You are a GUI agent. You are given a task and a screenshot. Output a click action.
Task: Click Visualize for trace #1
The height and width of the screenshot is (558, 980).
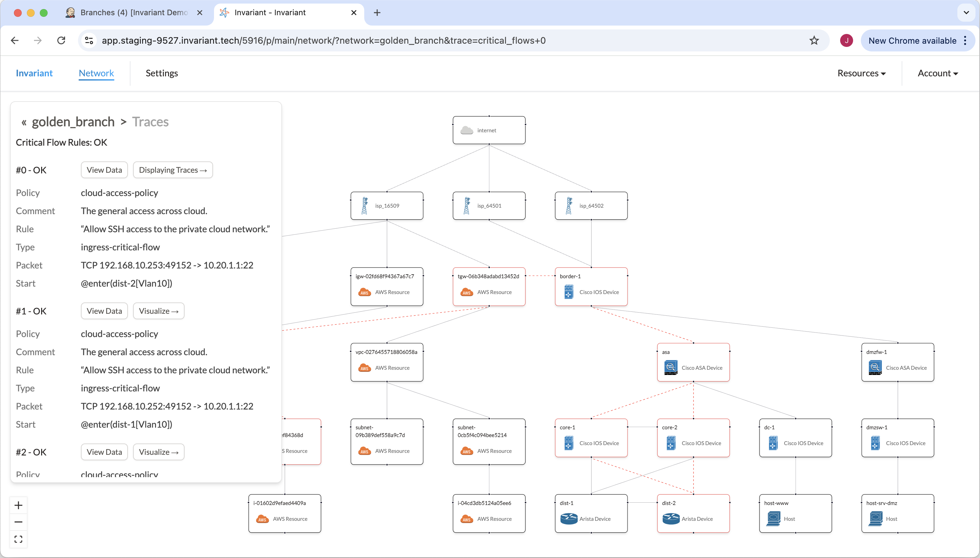[158, 311]
